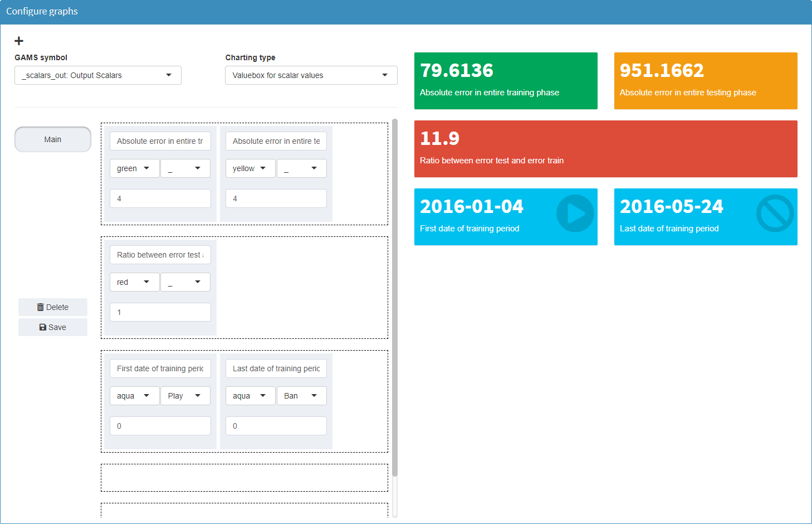Click the save disk icon on the Save button
This screenshot has height=524, width=812.
click(42, 327)
